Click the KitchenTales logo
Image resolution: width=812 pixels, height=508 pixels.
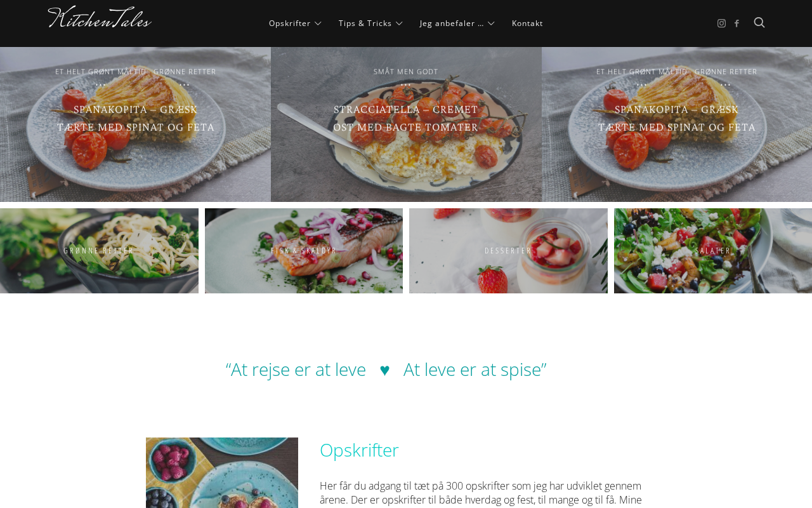coord(100,17)
